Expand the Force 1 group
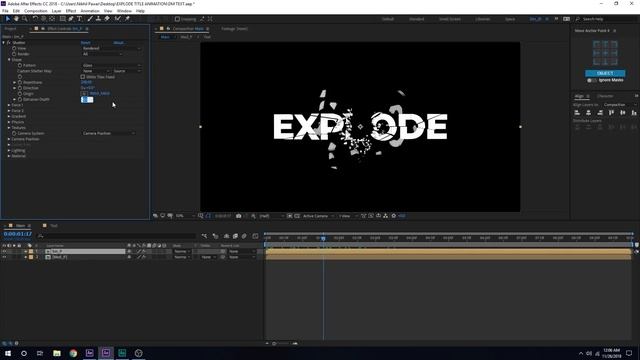Viewport: 640px width, 360px height. 9,105
